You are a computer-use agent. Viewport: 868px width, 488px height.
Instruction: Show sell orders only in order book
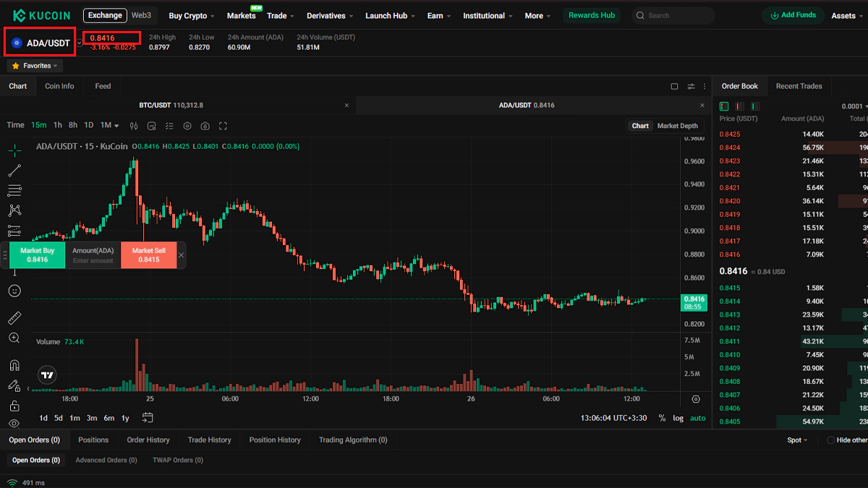[x=740, y=106]
